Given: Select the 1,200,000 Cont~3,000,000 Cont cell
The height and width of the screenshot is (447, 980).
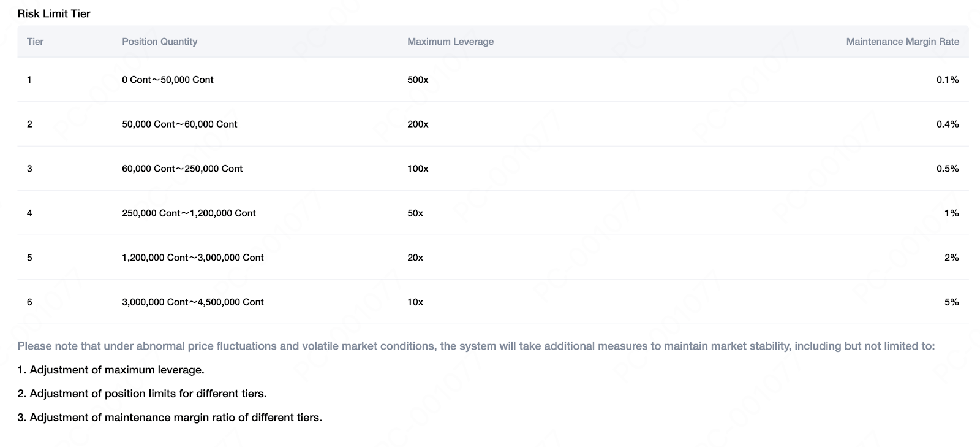Looking at the screenshot, I should point(192,258).
